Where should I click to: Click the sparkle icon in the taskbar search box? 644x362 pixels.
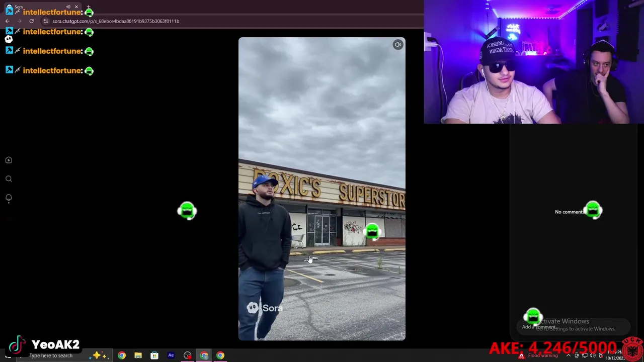coord(98,355)
